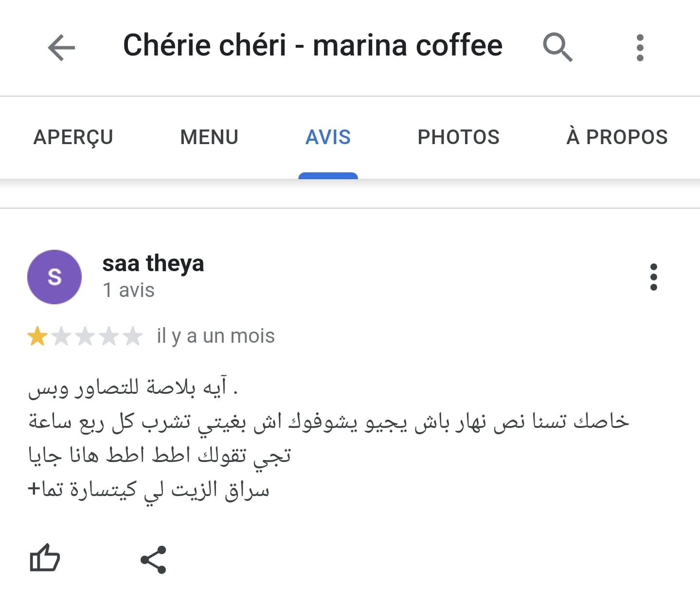Viewport: 700px width, 592px height.
Task: Tap the purple S profile avatar
Action: (54, 277)
